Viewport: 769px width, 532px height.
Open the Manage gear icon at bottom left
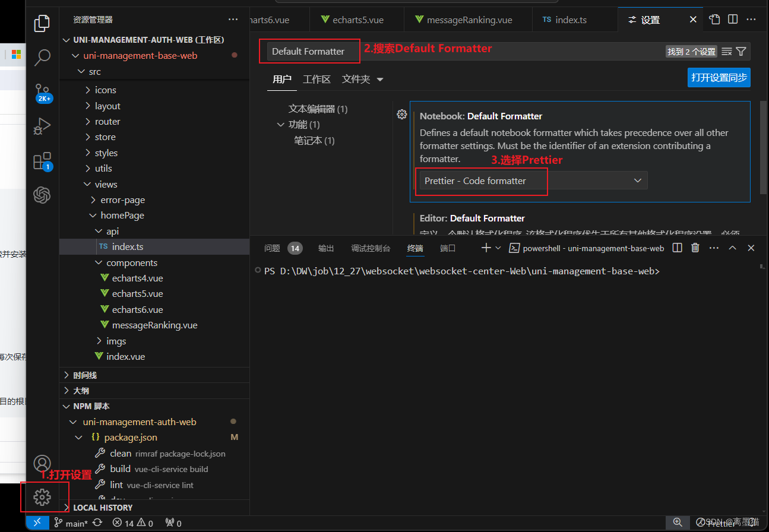[x=42, y=497]
